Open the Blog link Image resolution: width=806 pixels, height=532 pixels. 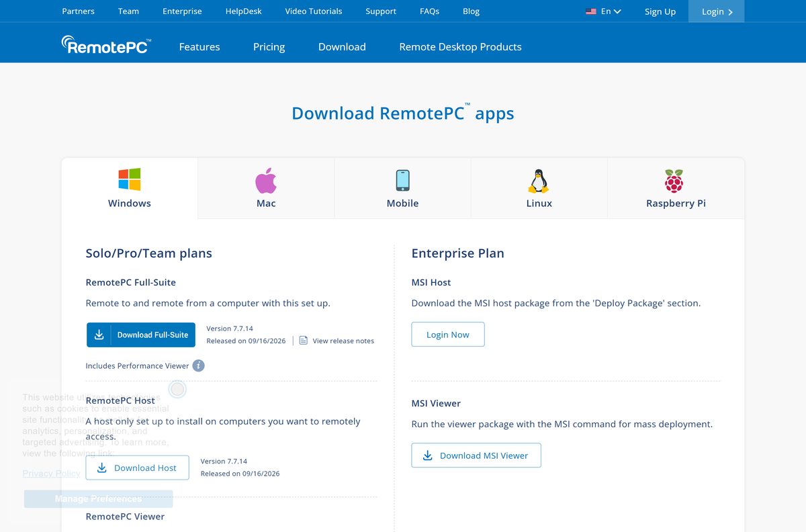click(x=472, y=11)
